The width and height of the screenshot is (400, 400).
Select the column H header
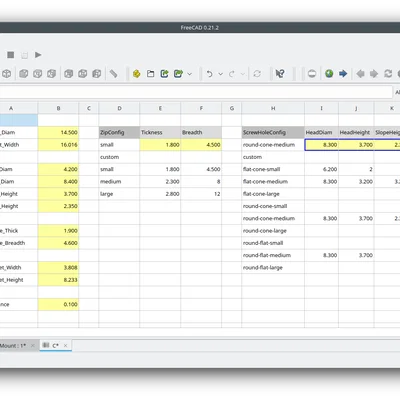(x=273, y=108)
